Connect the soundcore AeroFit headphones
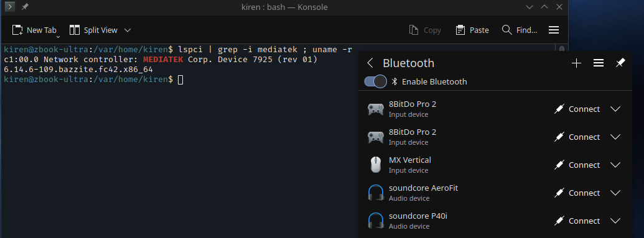Image resolution: width=644 pixels, height=238 pixels. pyautogui.click(x=577, y=193)
